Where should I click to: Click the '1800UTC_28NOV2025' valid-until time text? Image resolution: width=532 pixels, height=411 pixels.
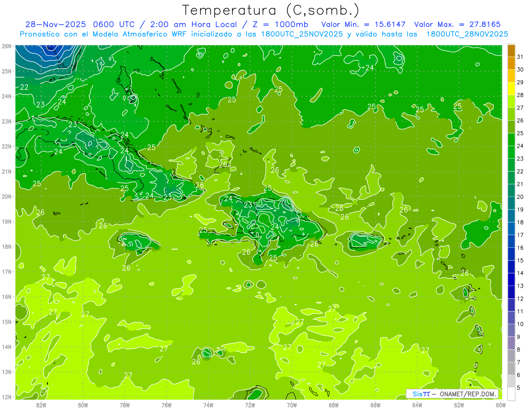click(467, 34)
